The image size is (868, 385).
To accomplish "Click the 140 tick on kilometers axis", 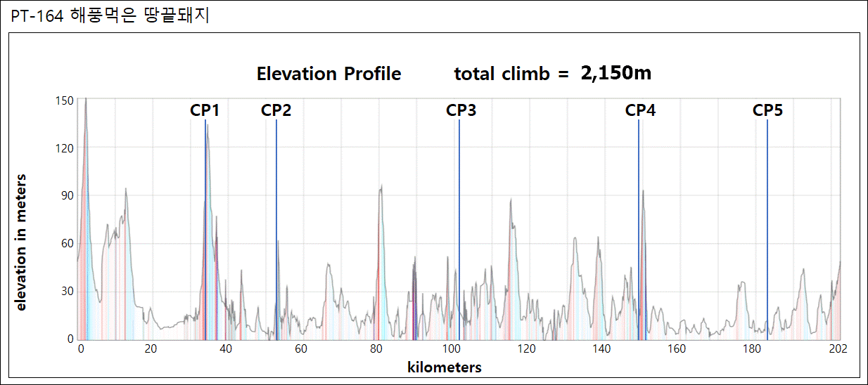I will coord(601,348).
